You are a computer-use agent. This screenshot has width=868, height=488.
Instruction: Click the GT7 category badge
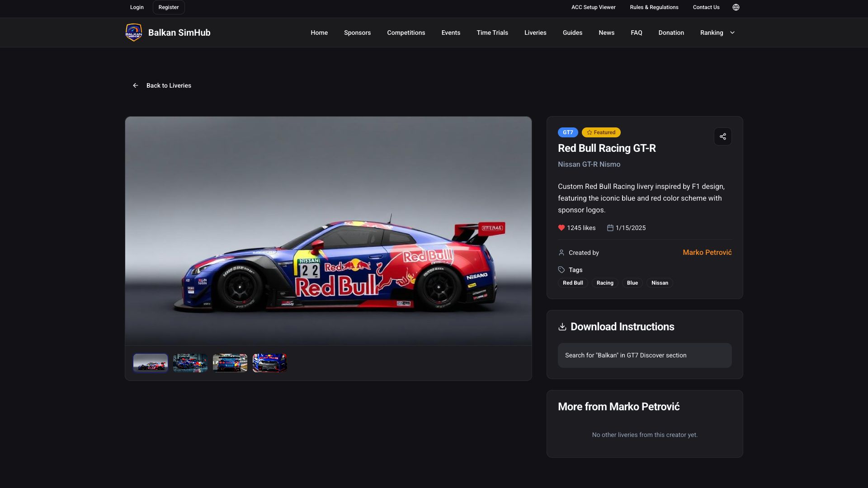[x=568, y=132]
